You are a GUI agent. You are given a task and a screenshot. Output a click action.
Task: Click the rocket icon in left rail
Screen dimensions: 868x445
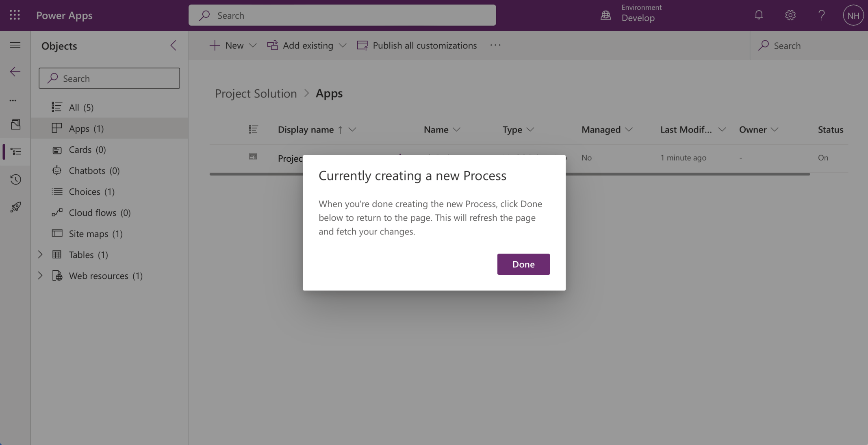[x=15, y=207]
